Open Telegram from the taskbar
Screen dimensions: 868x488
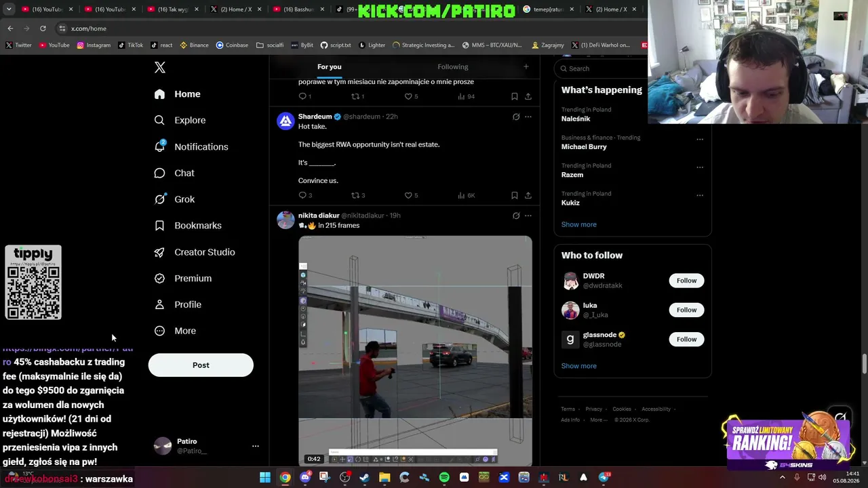click(604, 478)
